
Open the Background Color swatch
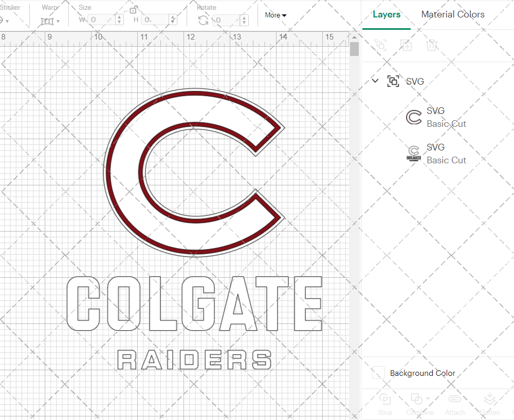378,373
